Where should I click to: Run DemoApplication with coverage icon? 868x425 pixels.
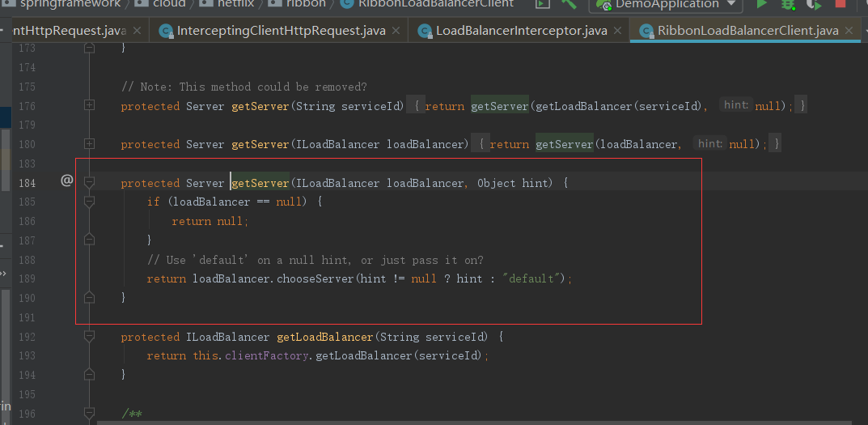click(813, 4)
